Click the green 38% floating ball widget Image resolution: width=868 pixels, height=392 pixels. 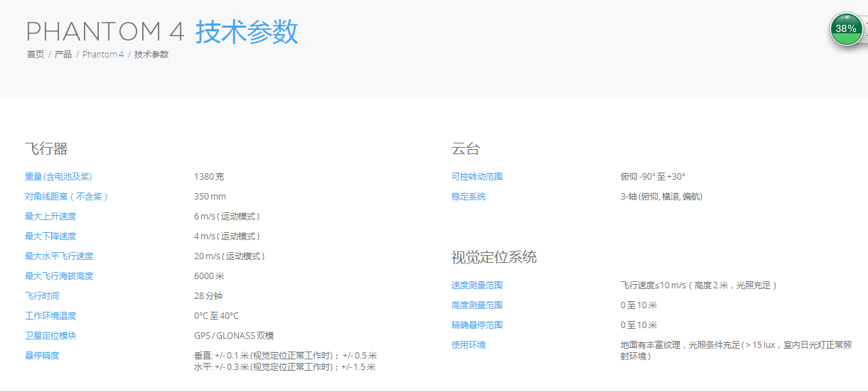846,29
